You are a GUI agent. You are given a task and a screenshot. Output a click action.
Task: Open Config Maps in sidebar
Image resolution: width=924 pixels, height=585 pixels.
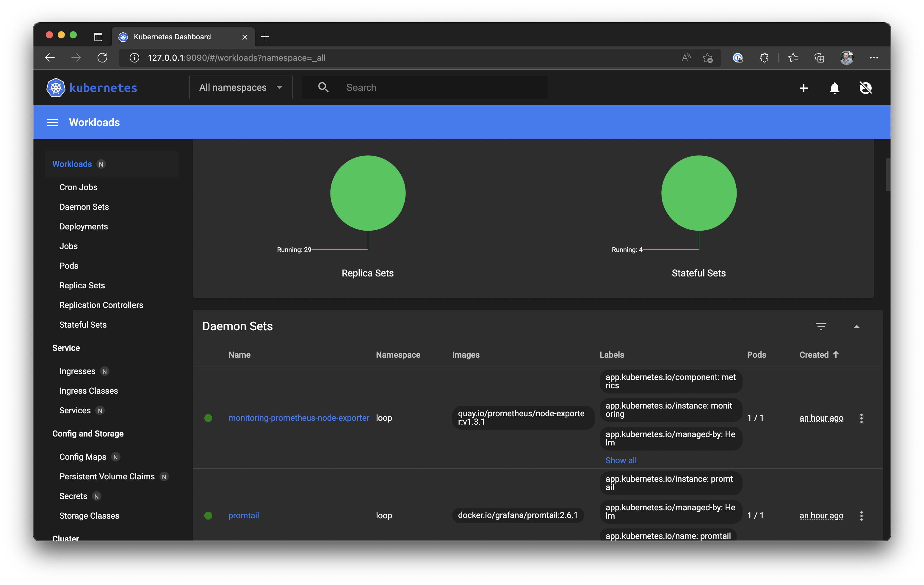[x=83, y=456]
